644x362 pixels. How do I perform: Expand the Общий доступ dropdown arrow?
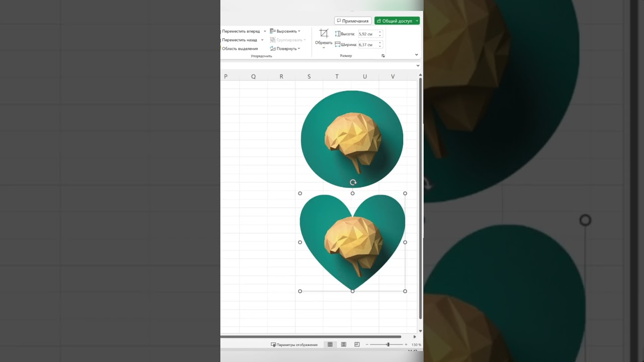pyautogui.click(x=417, y=21)
